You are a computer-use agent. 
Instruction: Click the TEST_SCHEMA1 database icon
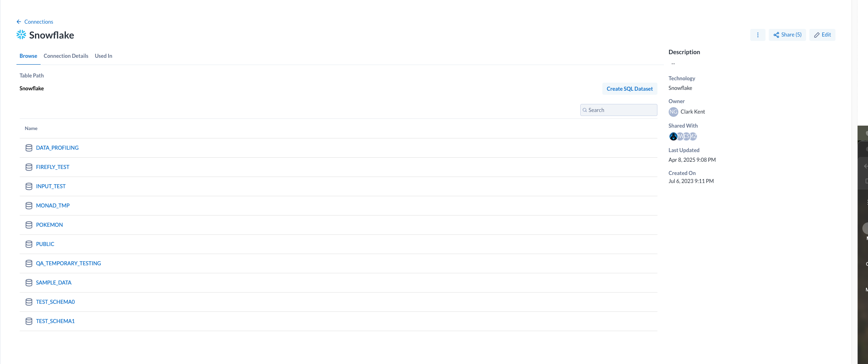point(29,321)
